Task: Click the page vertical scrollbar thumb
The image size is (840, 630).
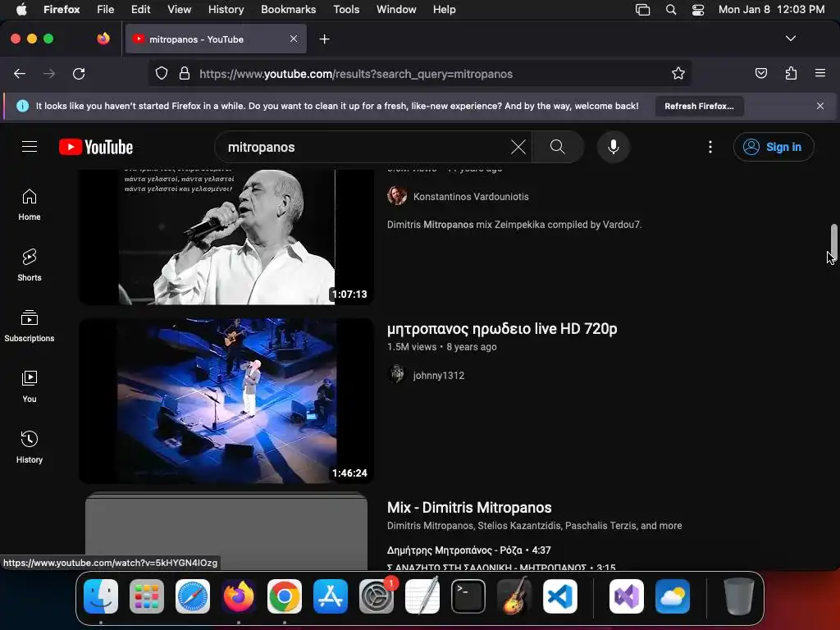Action: point(833,243)
